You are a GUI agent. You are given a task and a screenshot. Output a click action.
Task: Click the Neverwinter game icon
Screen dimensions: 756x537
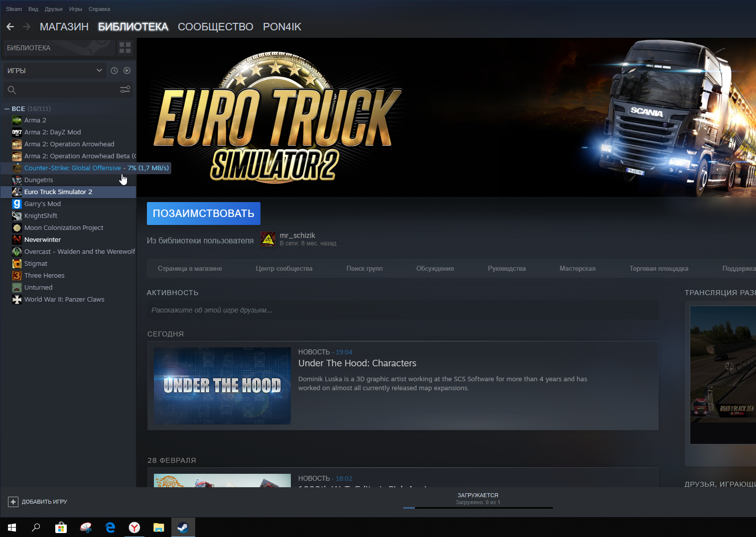pyautogui.click(x=17, y=240)
